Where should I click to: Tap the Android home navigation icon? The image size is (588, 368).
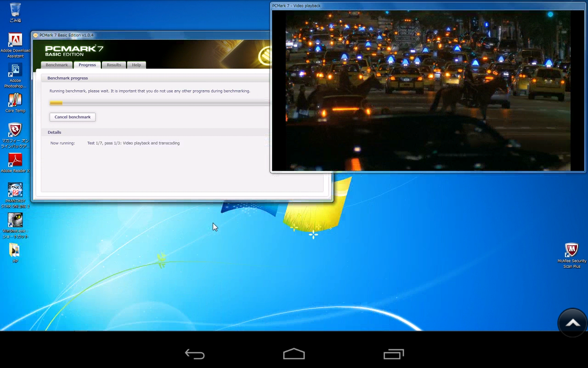(x=294, y=354)
